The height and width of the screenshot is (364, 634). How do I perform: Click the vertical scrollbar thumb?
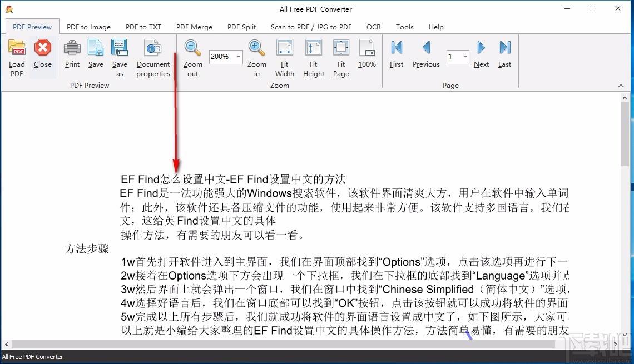[625, 134]
